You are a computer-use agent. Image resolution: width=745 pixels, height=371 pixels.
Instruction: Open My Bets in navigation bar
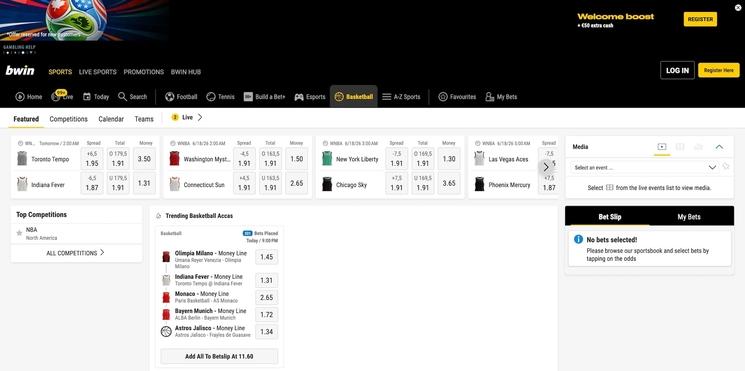(x=501, y=97)
